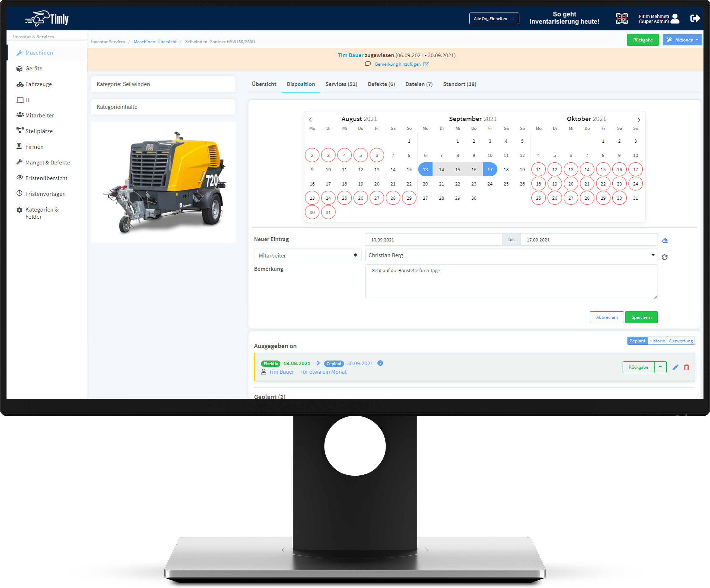Open the user profile avatar icon
Screen dimensions: 710x588
tap(675, 19)
